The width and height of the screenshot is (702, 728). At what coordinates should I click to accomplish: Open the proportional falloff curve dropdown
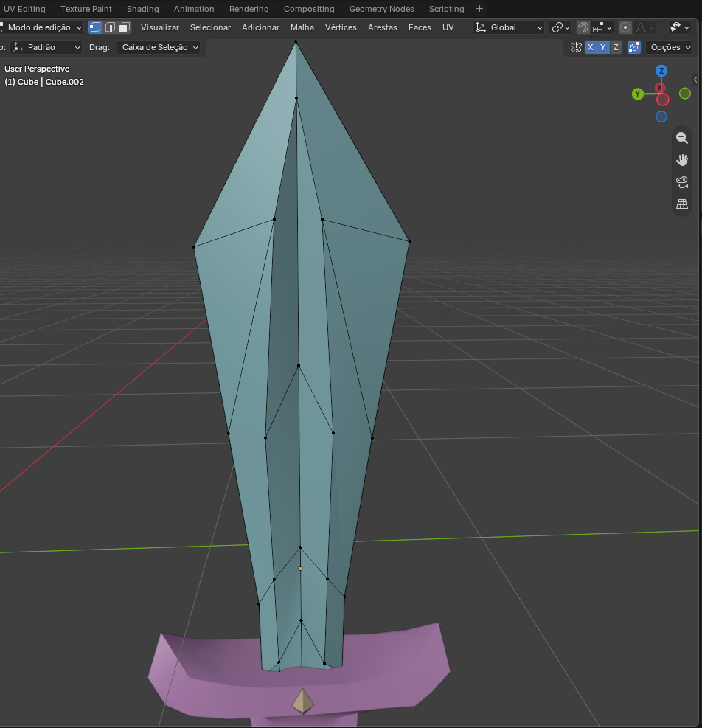point(645,27)
